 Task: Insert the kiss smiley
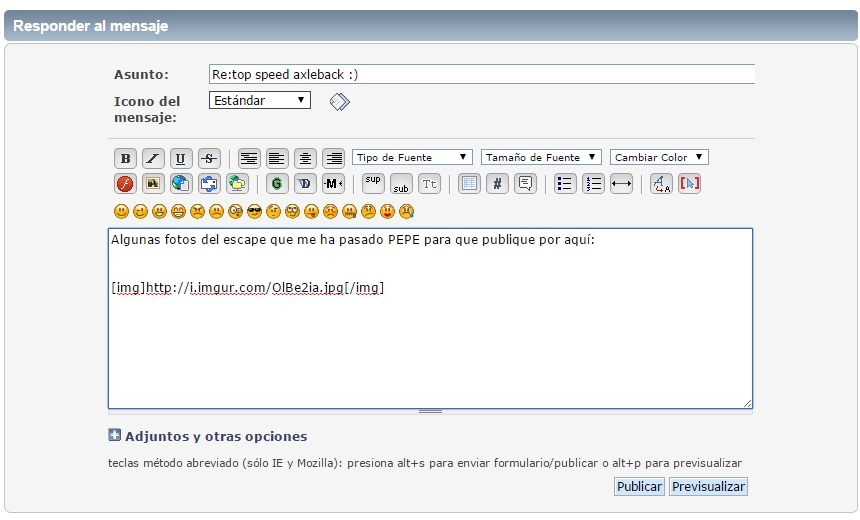coord(387,211)
